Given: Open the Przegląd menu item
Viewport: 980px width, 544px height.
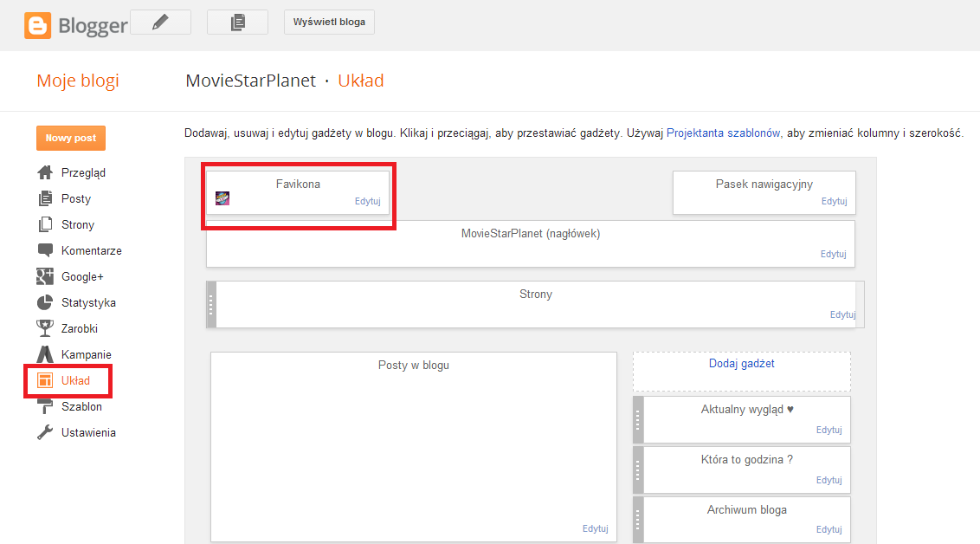Looking at the screenshot, I should (x=83, y=172).
